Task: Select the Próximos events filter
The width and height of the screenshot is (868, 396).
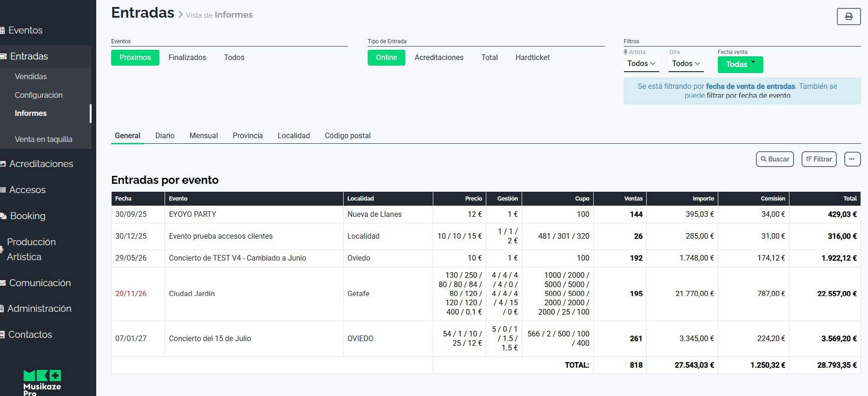Action: click(135, 58)
